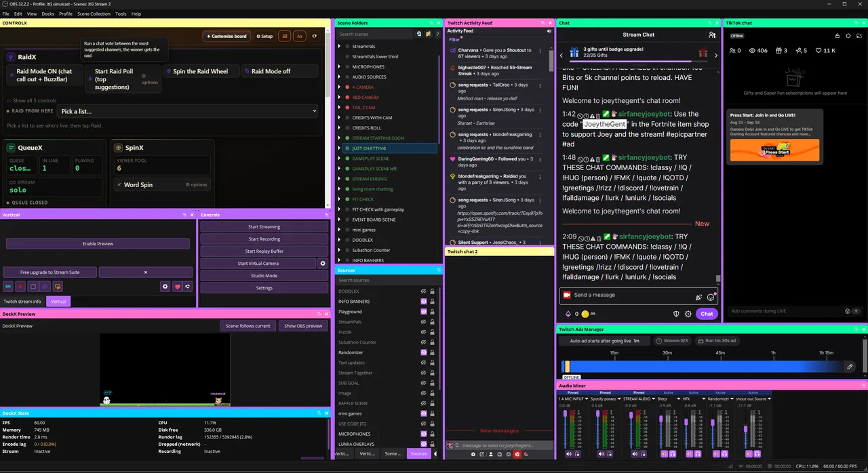Click Customize board button
Image resolution: width=868 pixels, height=473 pixels.
(x=226, y=36)
